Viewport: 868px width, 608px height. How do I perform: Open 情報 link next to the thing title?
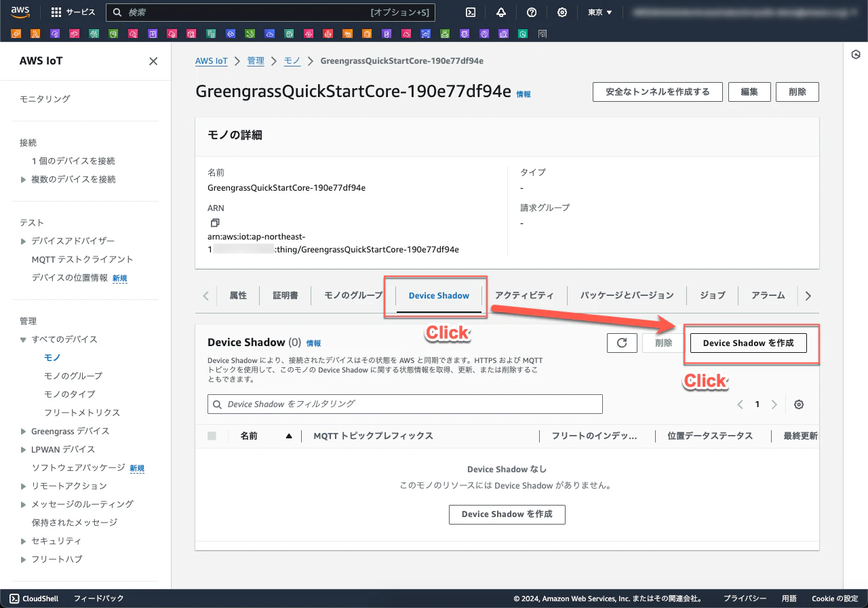(524, 94)
